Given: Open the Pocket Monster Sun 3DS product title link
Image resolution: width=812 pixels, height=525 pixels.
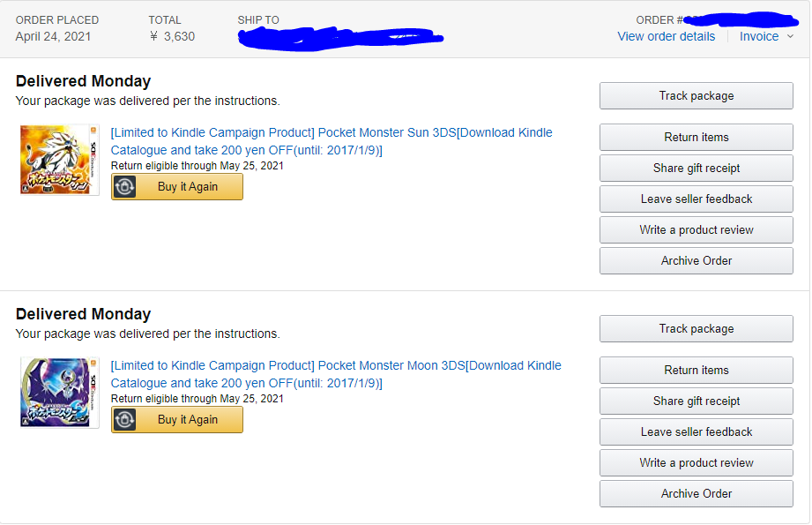Looking at the screenshot, I should (332, 141).
